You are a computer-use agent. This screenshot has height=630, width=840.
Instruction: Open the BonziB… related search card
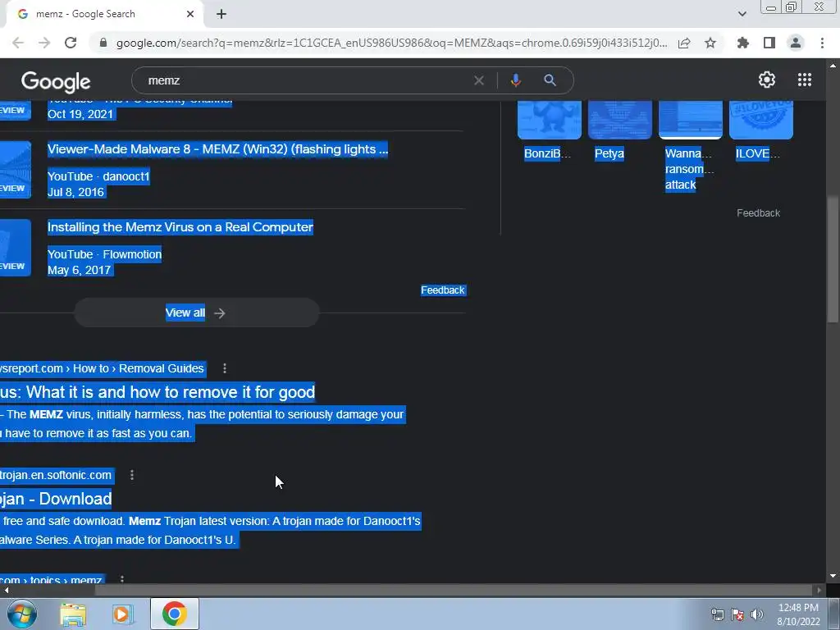point(549,130)
